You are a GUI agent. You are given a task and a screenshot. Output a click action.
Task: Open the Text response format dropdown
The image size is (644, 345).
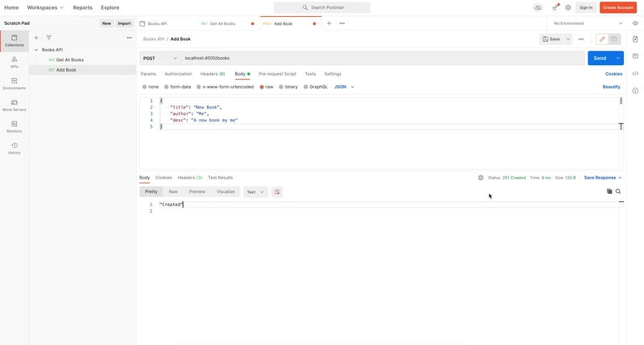(x=255, y=192)
